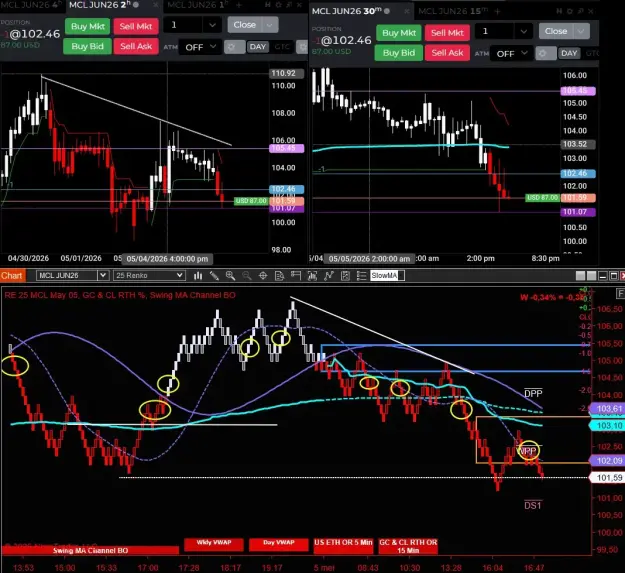The image size is (625, 573).
Task: Open the strategies icon in Renko toolbar
Action: click(345, 275)
